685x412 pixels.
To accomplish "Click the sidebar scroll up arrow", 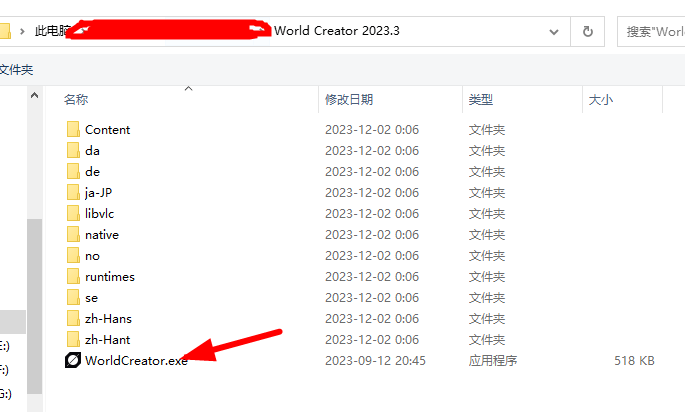I will pos(35,95).
